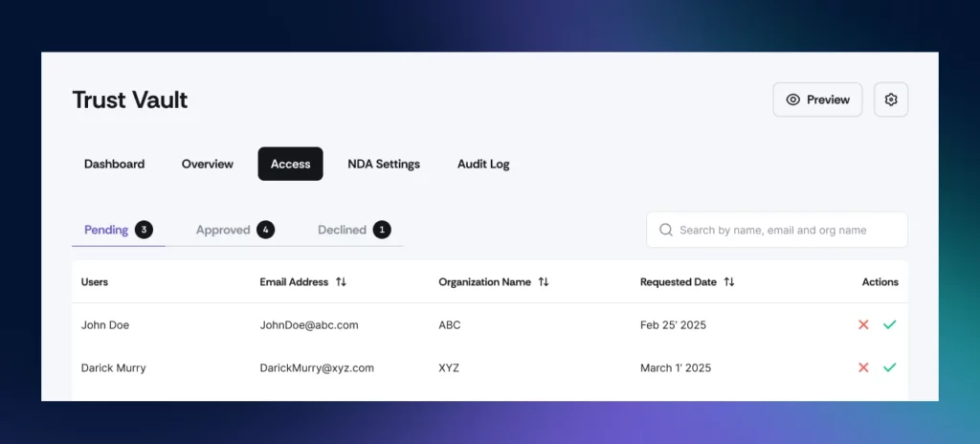This screenshot has height=444, width=980.
Task: Select the Access tab
Action: click(x=291, y=164)
